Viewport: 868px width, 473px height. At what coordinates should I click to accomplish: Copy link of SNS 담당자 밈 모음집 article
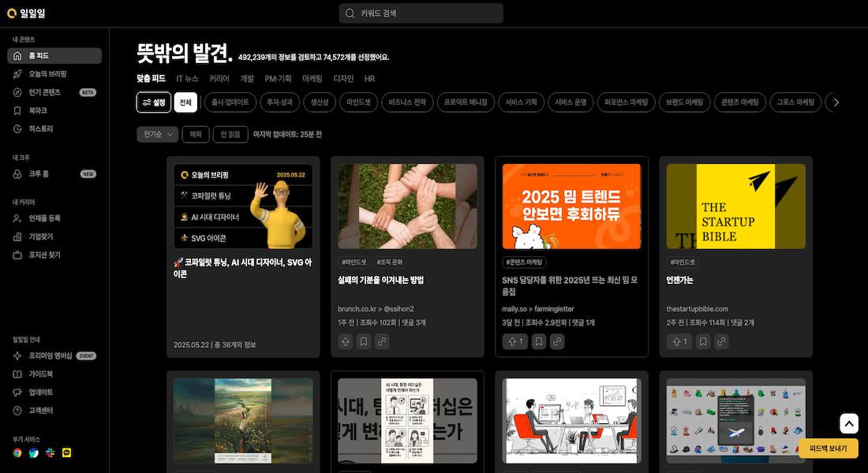pos(557,342)
